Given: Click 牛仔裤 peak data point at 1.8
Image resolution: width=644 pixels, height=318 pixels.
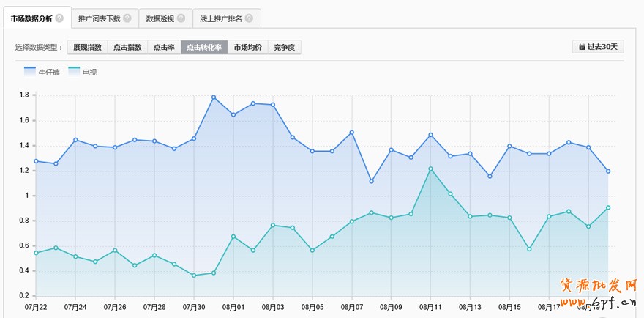Looking at the screenshot, I should (x=214, y=97).
